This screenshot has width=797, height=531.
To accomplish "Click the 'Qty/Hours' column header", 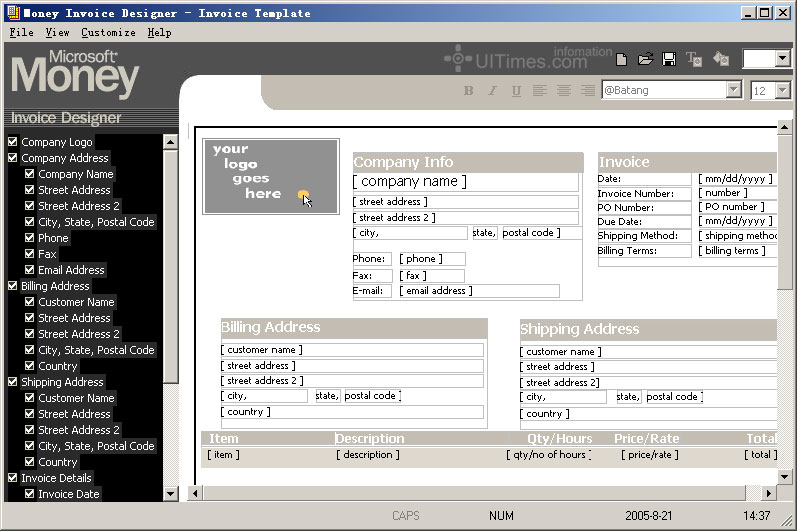I will 560,439.
